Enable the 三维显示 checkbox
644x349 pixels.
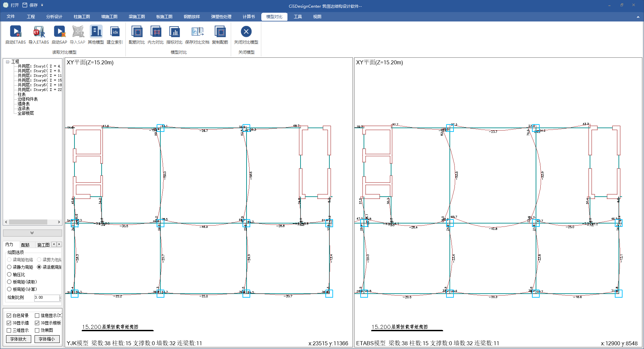[x=9, y=330]
